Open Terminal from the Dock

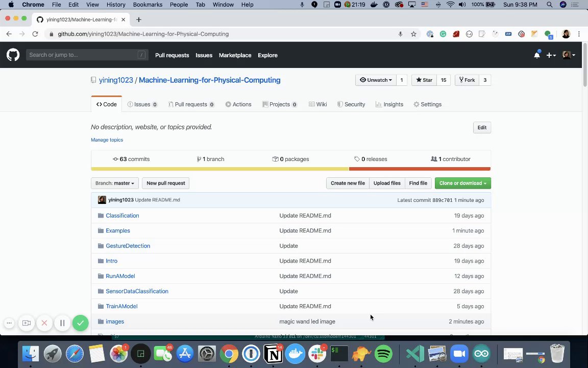[x=339, y=353]
